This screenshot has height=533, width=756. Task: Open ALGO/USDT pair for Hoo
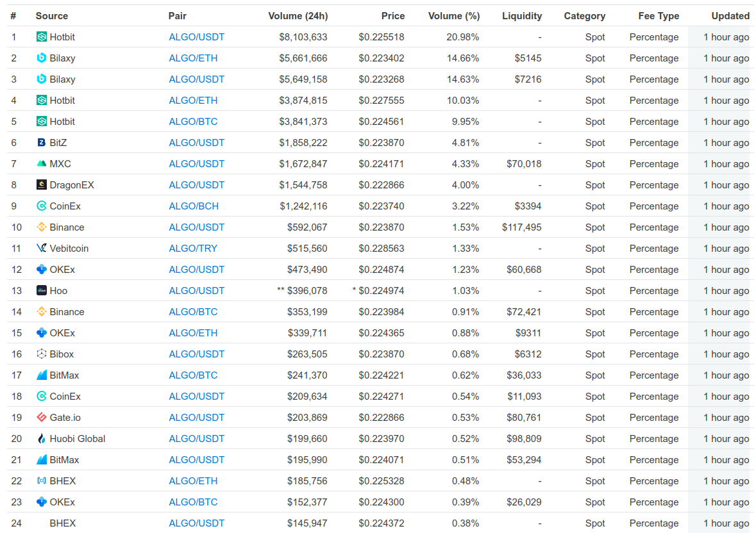click(196, 291)
